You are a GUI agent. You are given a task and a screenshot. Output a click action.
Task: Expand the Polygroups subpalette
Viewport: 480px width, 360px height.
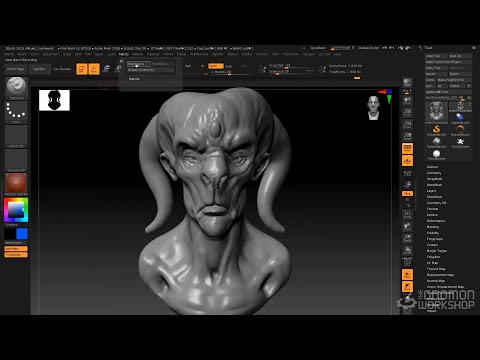pyautogui.click(x=435, y=239)
